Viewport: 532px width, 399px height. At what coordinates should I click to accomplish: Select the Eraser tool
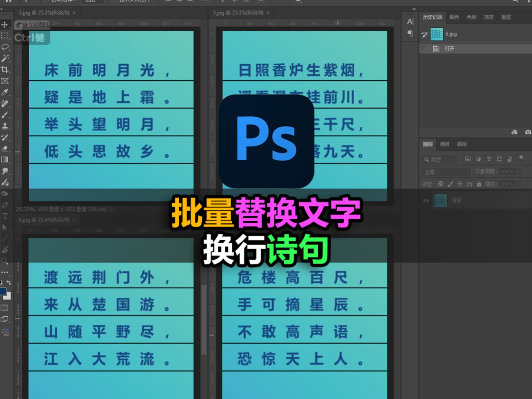[5, 149]
